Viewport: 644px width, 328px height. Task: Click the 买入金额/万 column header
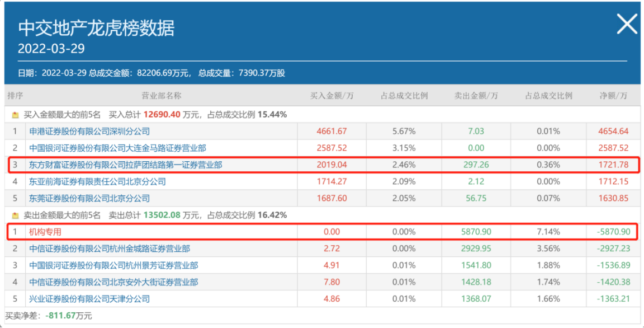332,95
